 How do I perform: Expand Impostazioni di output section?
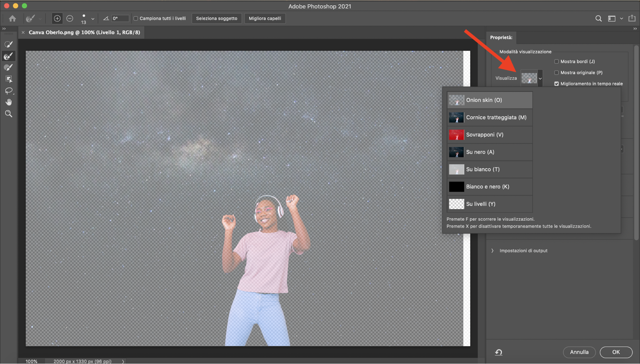tap(492, 251)
